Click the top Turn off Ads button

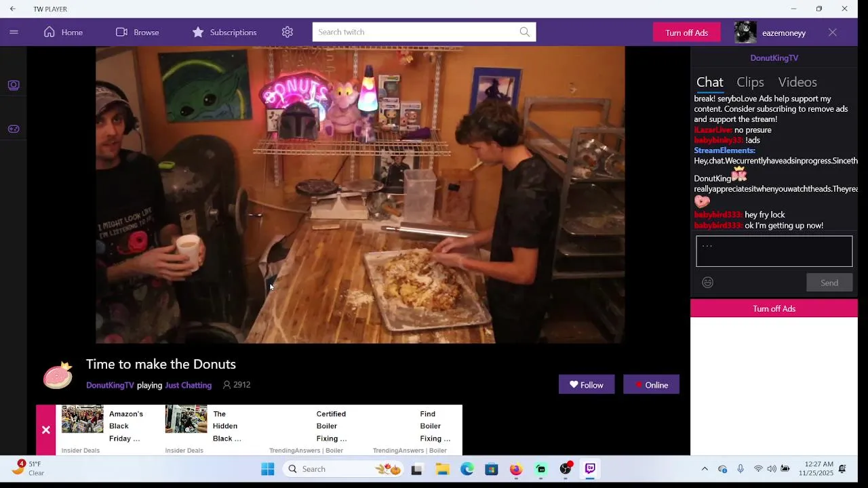686,33
